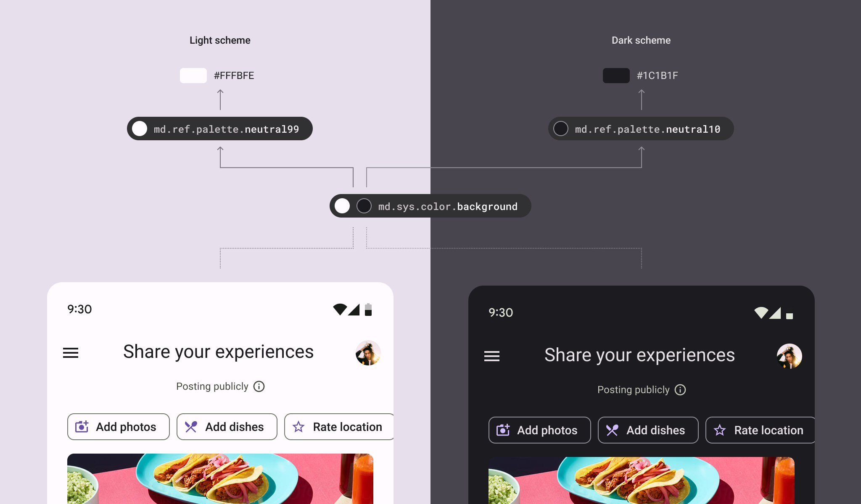
Task: Click the #FFFBFE white color swatch
Action: 193,76
